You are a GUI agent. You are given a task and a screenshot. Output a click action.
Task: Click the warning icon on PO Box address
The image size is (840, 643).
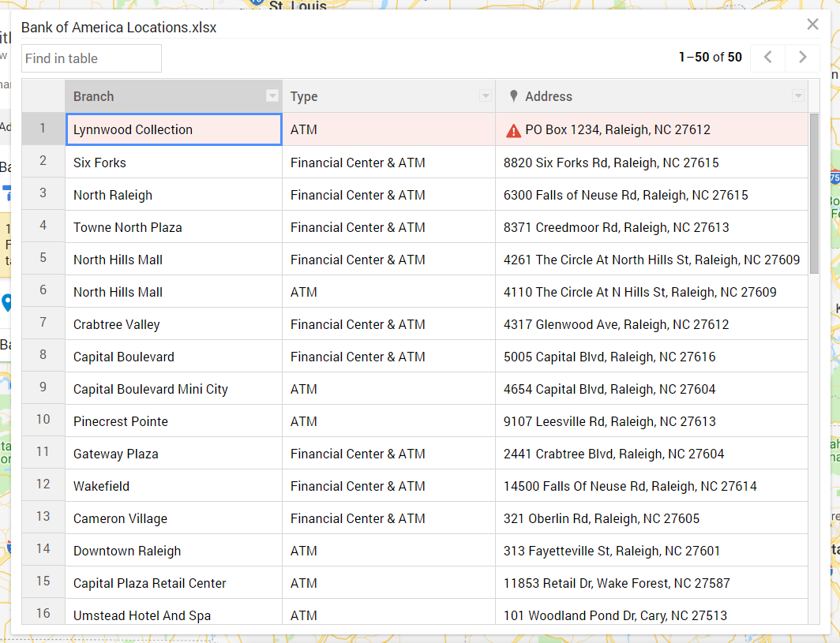click(x=513, y=130)
